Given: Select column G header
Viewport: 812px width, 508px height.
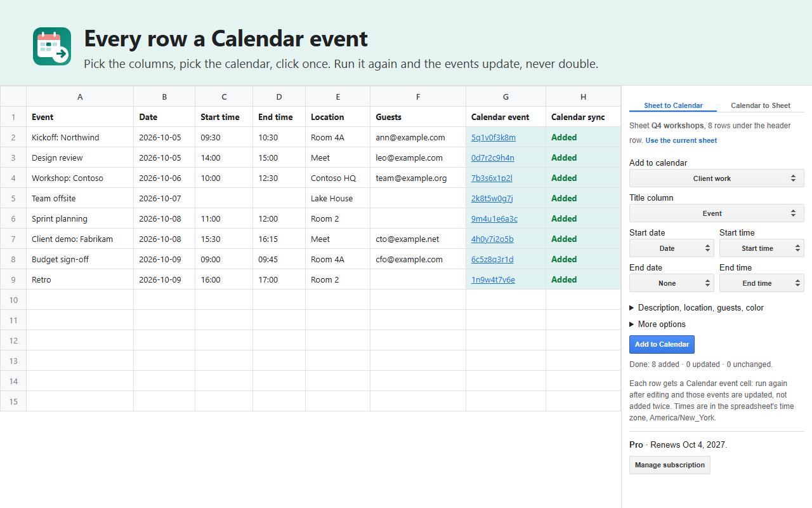Looking at the screenshot, I should click(506, 97).
